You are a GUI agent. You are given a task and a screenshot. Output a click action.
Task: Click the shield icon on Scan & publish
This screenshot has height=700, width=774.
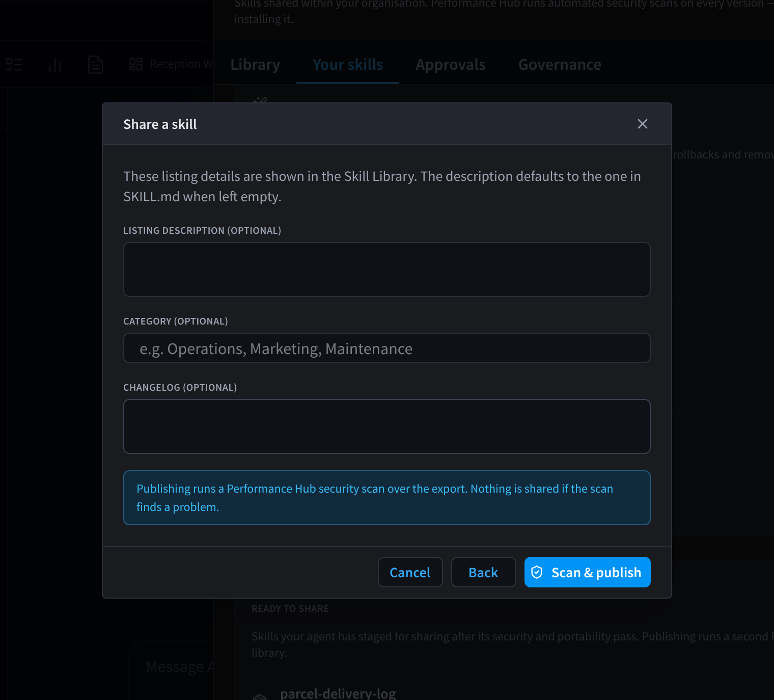(537, 572)
